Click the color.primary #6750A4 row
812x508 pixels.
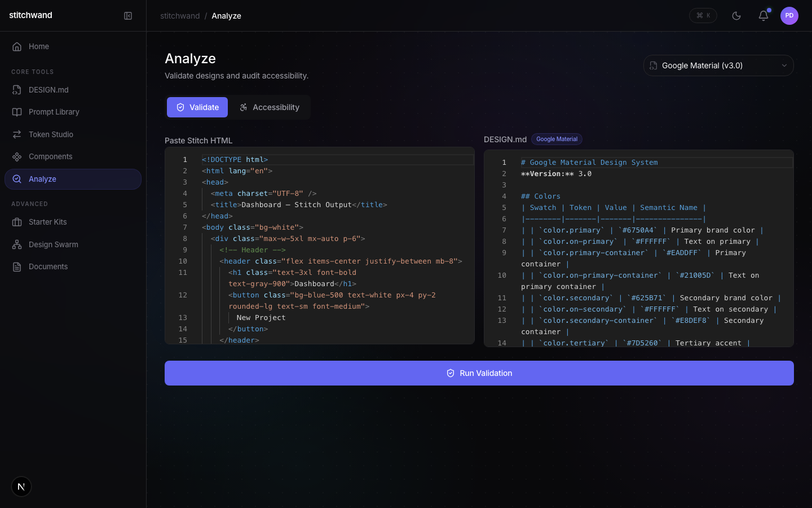click(642, 230)
